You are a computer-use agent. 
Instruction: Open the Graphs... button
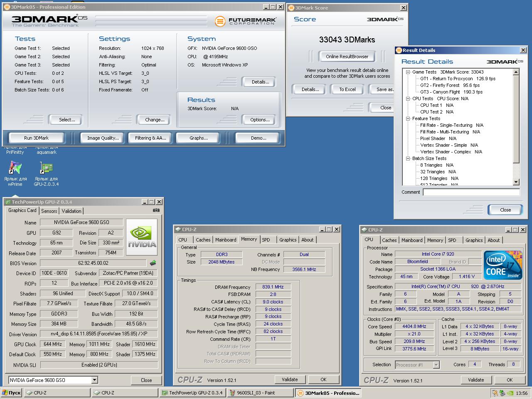coord(199,138)
